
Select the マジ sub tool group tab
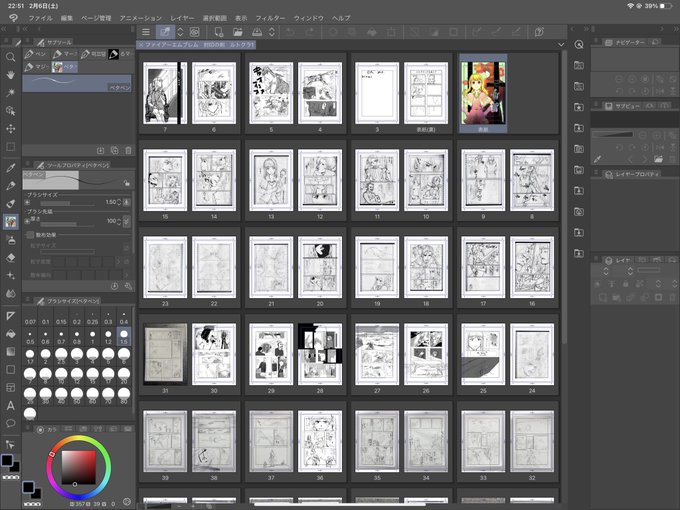coord(36,67)
